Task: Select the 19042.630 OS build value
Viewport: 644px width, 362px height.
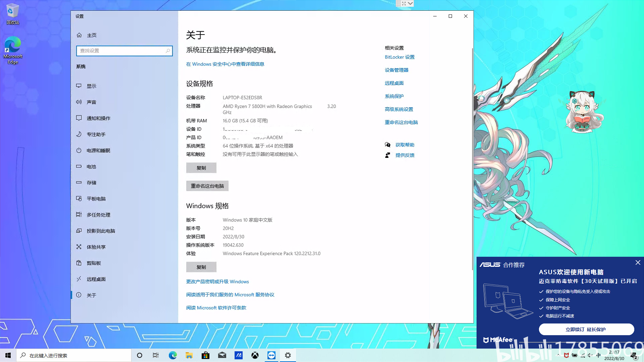Action: click(x=233, y=245)
